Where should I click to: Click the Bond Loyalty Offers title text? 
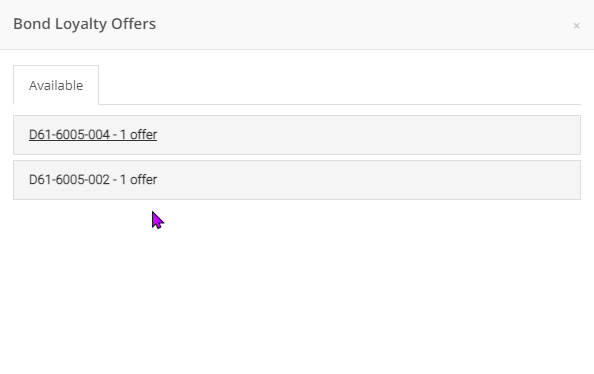pyautogui.click(x=84, y=24)
